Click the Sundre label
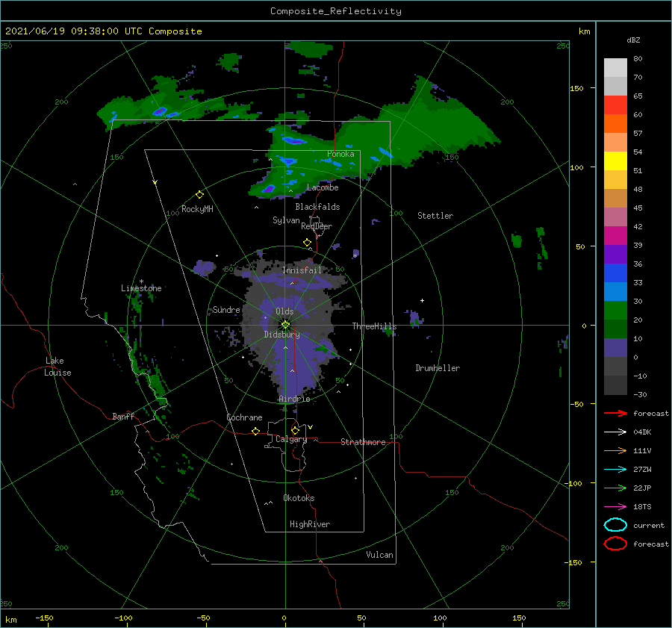The height and width of the screenshot is (628, 672). click(x=226, y=310)
